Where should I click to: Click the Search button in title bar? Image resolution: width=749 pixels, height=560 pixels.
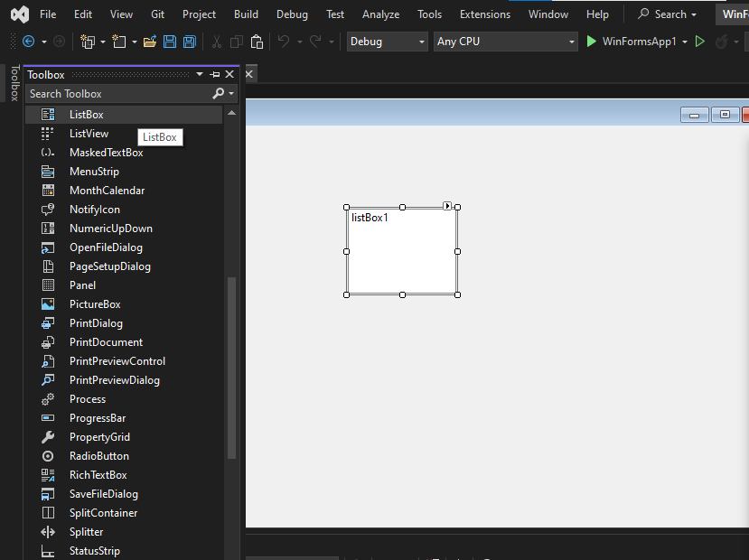668,14
